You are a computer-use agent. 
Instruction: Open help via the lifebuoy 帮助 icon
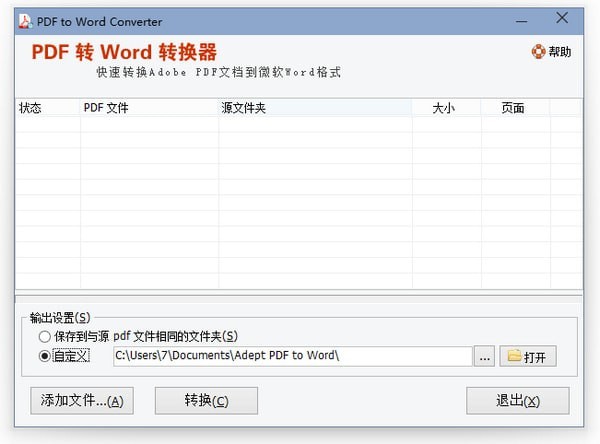551,51
